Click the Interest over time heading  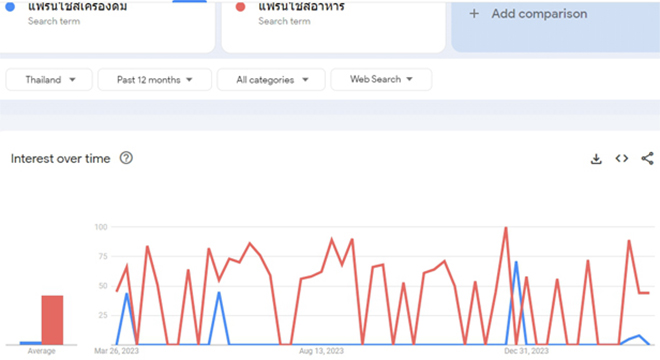[x=61, y=159]
